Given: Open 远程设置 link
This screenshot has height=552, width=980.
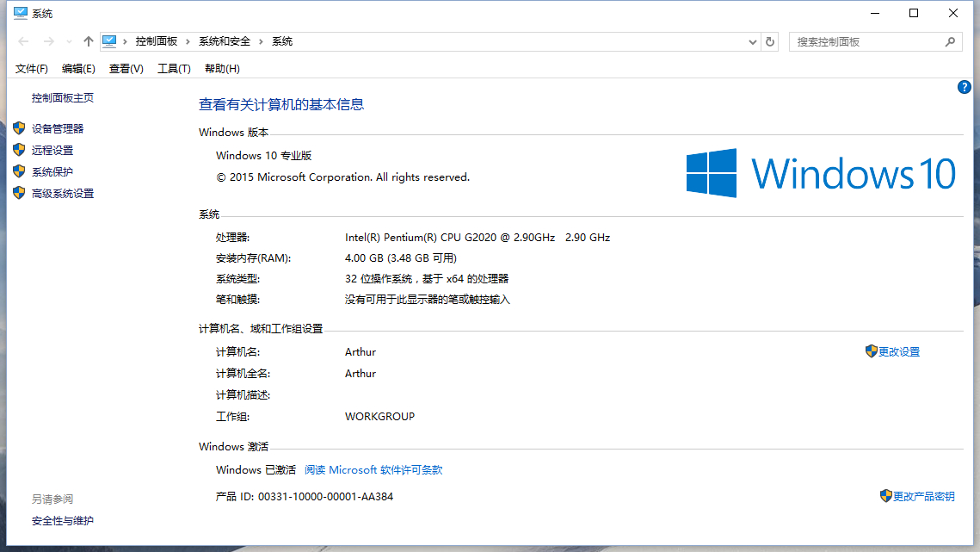Looking at the screenshot, I should pyautogui.click(x=52, y=150).
